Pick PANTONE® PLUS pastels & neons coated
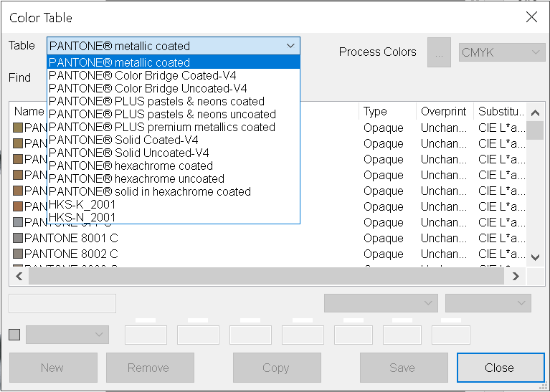Viewport: 550px width, 392px height. 174,101
